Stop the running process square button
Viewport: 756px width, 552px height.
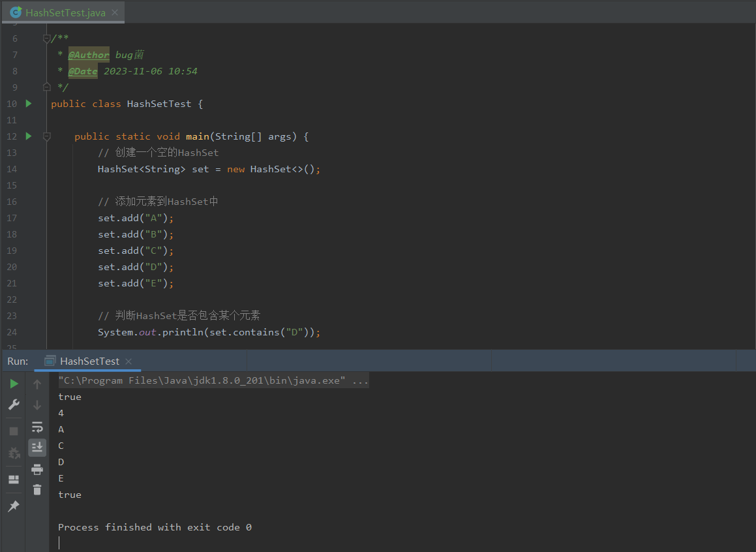click(14, 431)
